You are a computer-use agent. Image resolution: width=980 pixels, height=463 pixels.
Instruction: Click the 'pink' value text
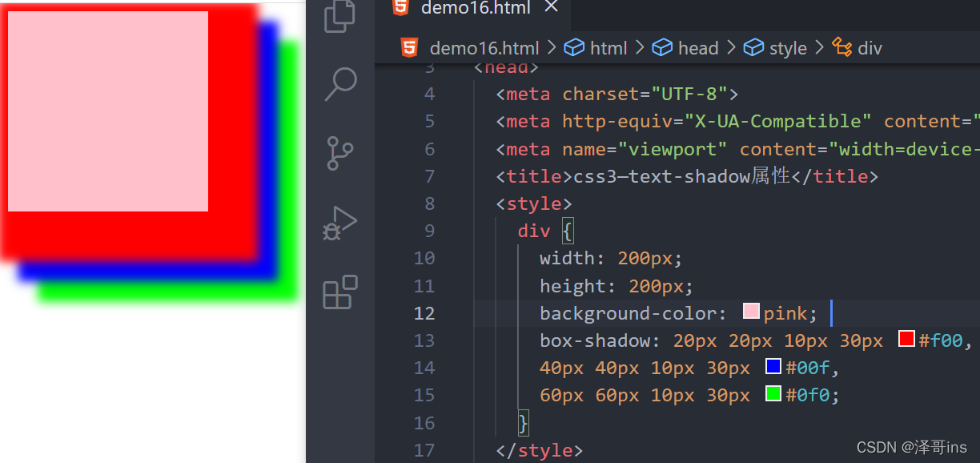785,313
